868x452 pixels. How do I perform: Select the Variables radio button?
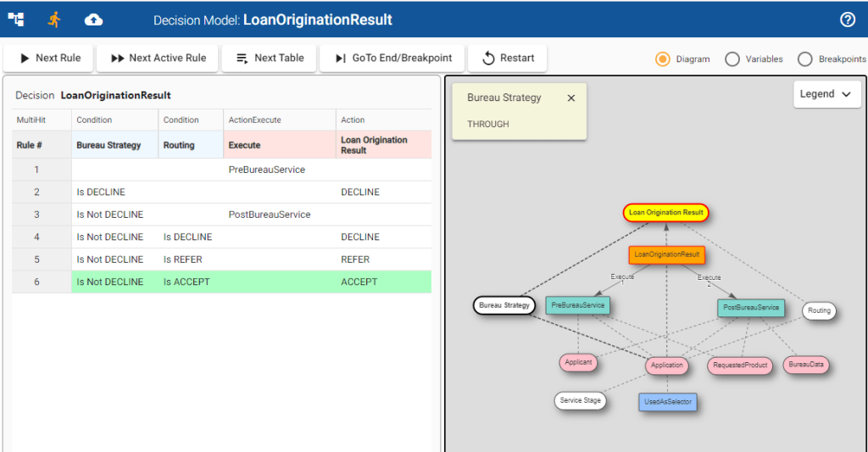732,59
